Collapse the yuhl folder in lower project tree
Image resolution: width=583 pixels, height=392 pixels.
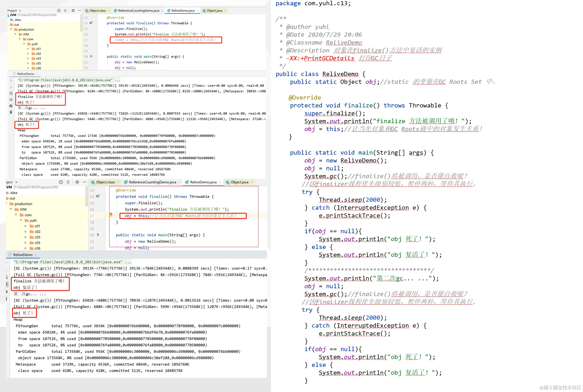(x=21, y=220)
